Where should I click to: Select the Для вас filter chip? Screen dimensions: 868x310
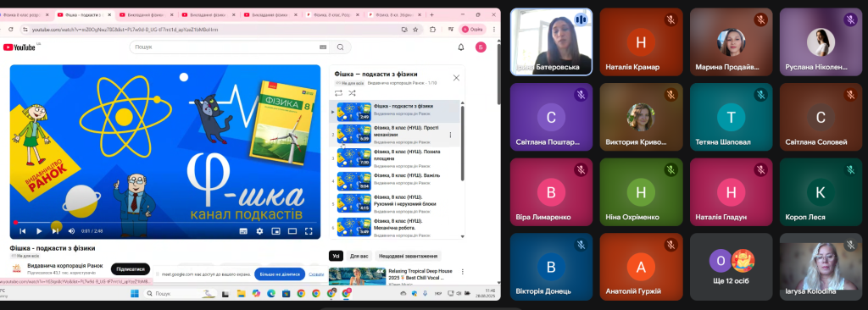(359, 256)
